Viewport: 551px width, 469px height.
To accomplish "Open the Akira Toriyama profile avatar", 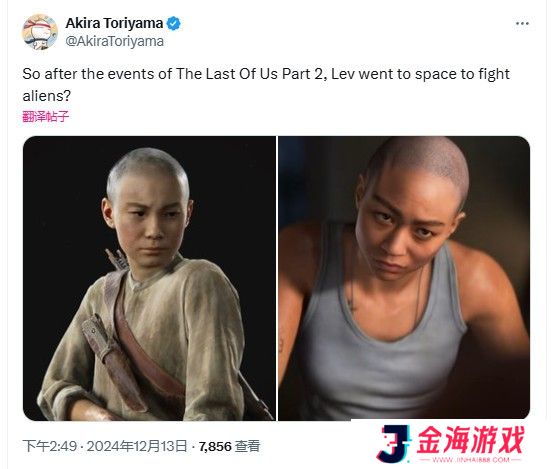I will [x=40, y=32].
